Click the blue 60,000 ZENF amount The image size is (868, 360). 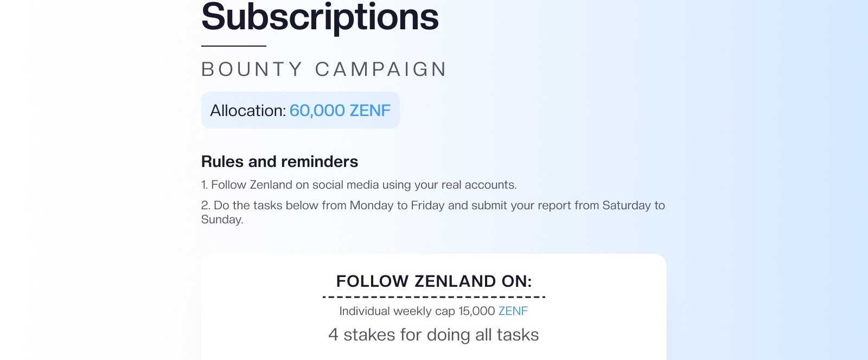coord(340,111)
